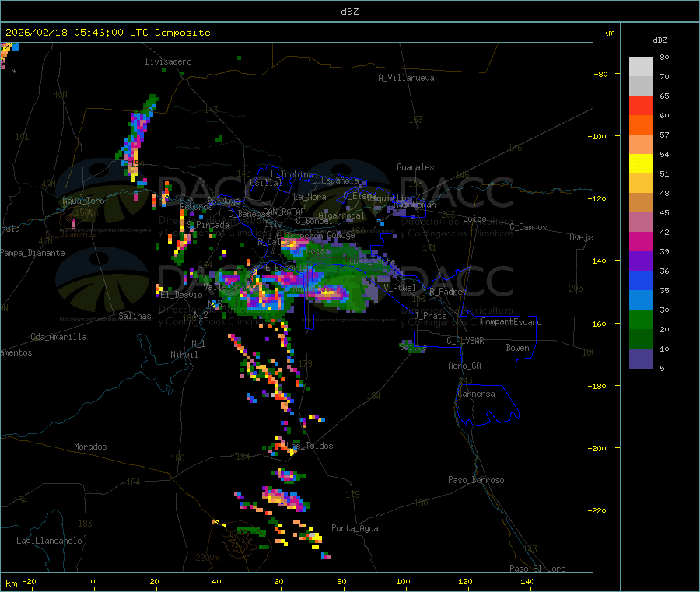Viewport: 700px width, 592px height.
Task: Click the 140 km horizontal axis tick
Action: pos(527,582)
